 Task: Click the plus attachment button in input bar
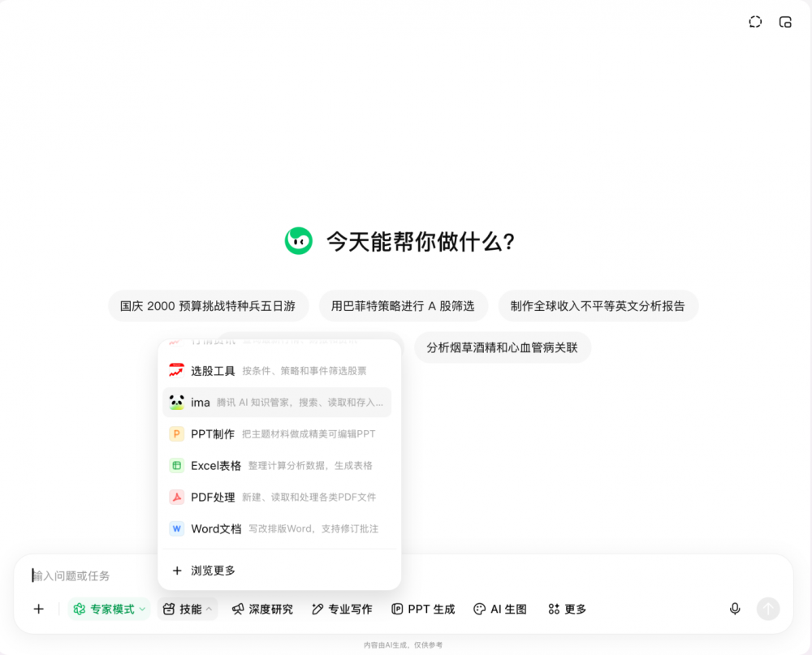(39, 609)
